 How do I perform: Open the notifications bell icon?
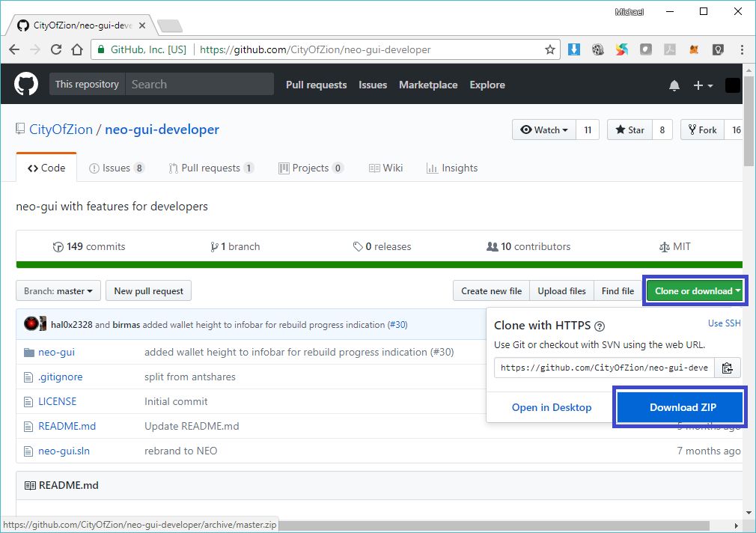point(674,85)
